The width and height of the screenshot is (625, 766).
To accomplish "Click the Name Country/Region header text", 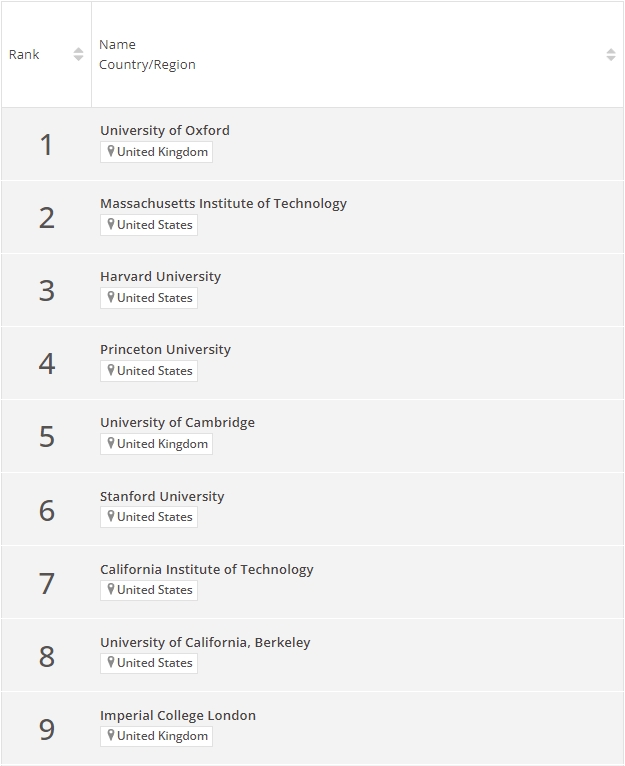I will 147,54.
